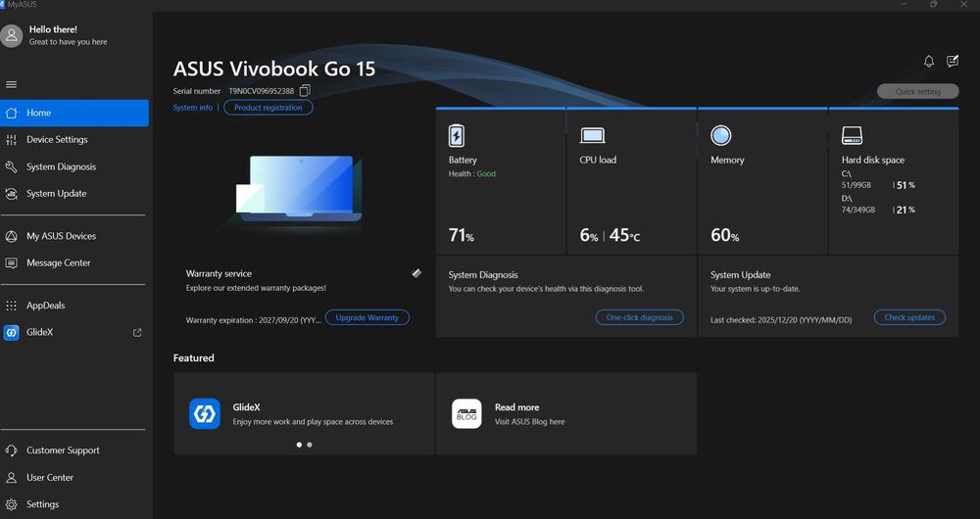980x519 pixels.
Task: Open AppDeals in sidebar
Action: pos(74,306)
